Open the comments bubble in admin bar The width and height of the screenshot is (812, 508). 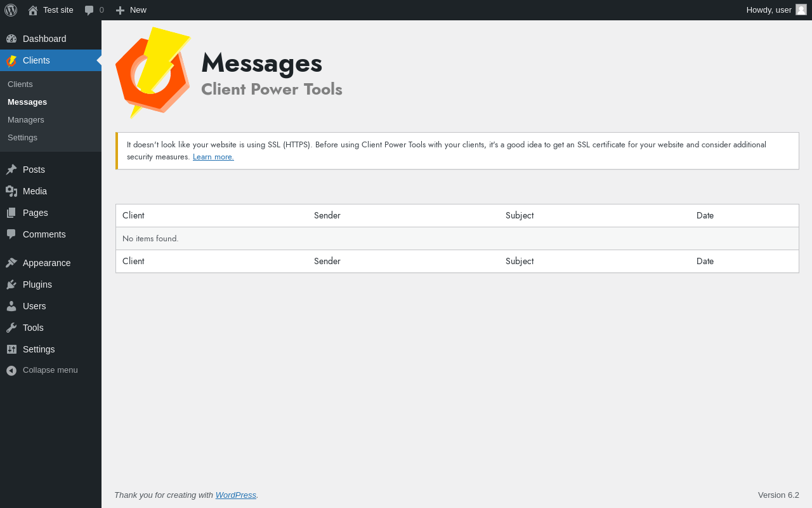(x=89, y=10)
